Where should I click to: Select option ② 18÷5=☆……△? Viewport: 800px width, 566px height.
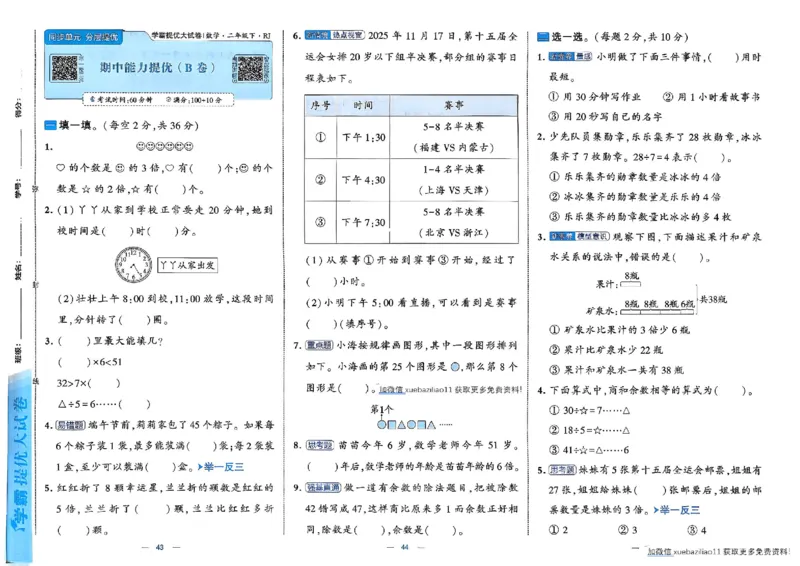point(589,430)
